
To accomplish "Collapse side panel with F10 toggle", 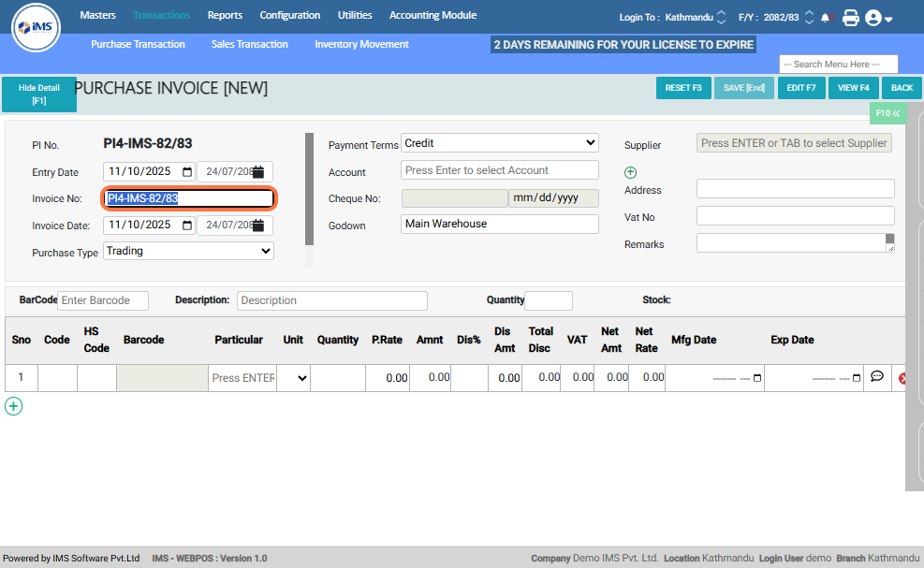I will pos(887,113).
